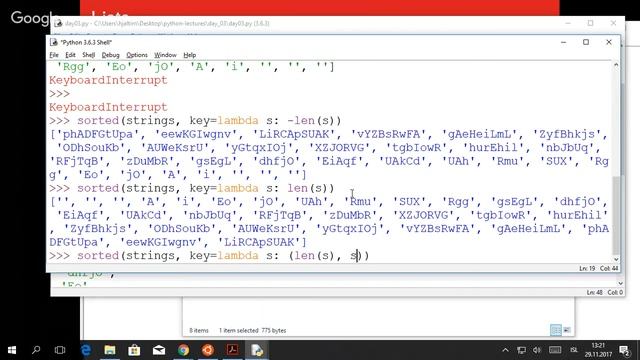The height and width of the screenshot is (360, 640).
Task: Maximize the Python 3.6.3 Shell window
Action: [586, 42]
